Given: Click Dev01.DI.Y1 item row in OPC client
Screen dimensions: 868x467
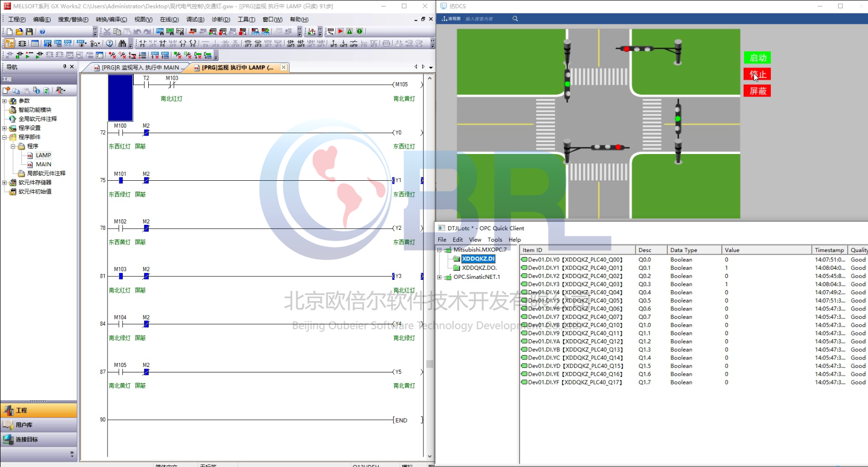Looking at the screenshot, I should [x=693, y=268].
